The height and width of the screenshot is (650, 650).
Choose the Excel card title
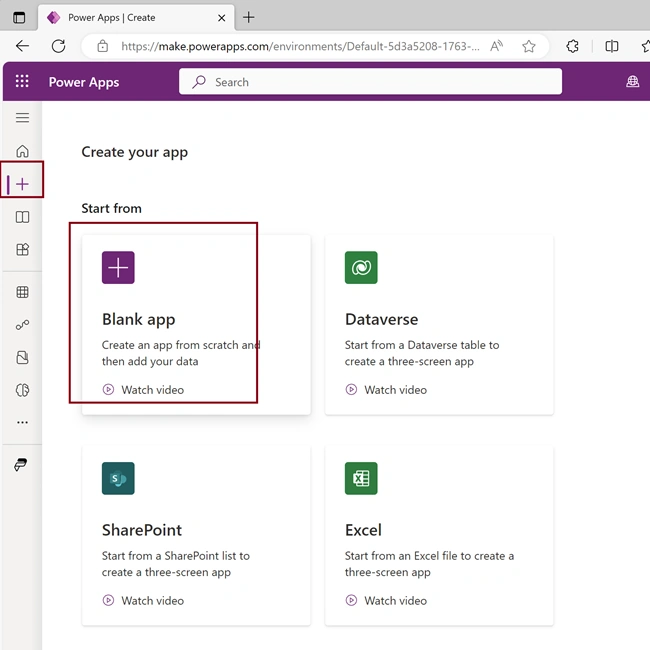click(363, 530)
